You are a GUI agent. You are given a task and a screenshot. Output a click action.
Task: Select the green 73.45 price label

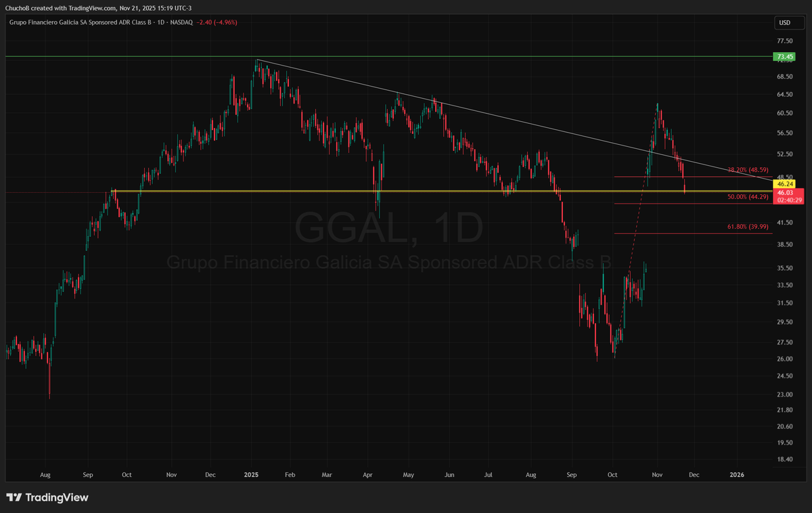[x=785, y=57]
